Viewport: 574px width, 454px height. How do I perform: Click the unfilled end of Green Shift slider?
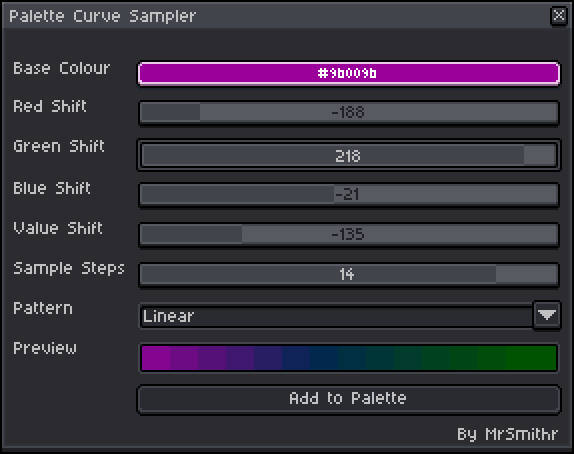pos(540,155)
